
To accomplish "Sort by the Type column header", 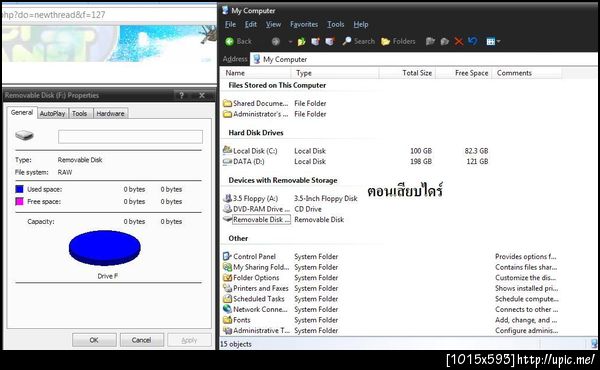I will [335, 73].
